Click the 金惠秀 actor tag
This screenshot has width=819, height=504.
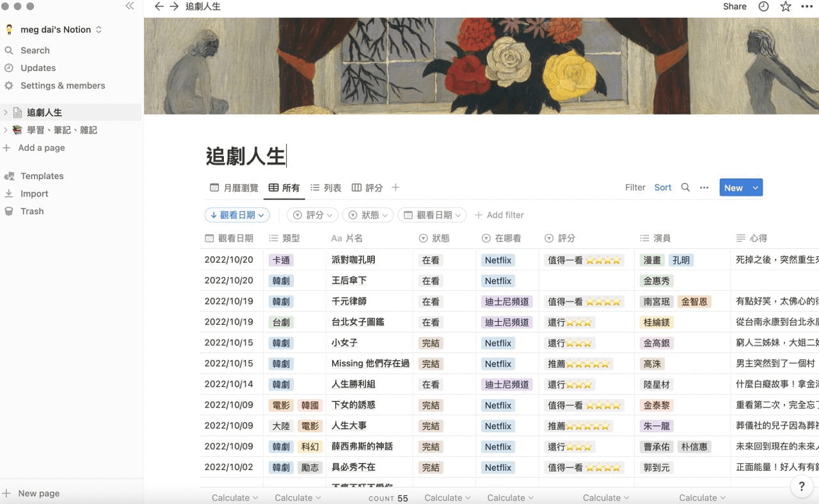(x=656, y=281)
